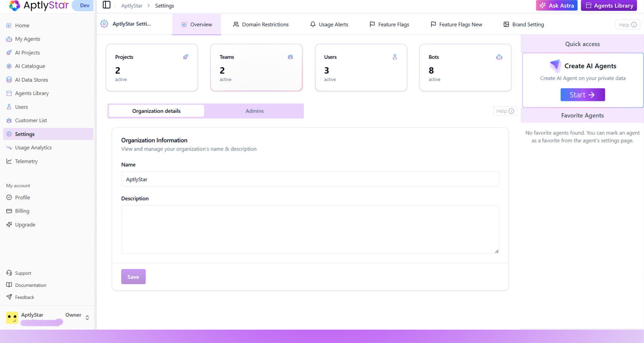Viewport: 644px width, 343px height.
Task: Navigate to Home in the sidebar
Action: [22, 25]
